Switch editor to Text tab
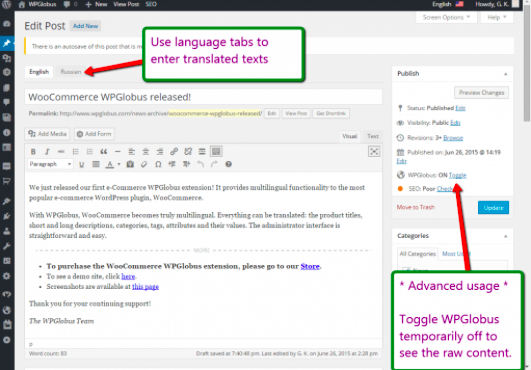This screenshot has height=370, width=531. tap(373, 136)
